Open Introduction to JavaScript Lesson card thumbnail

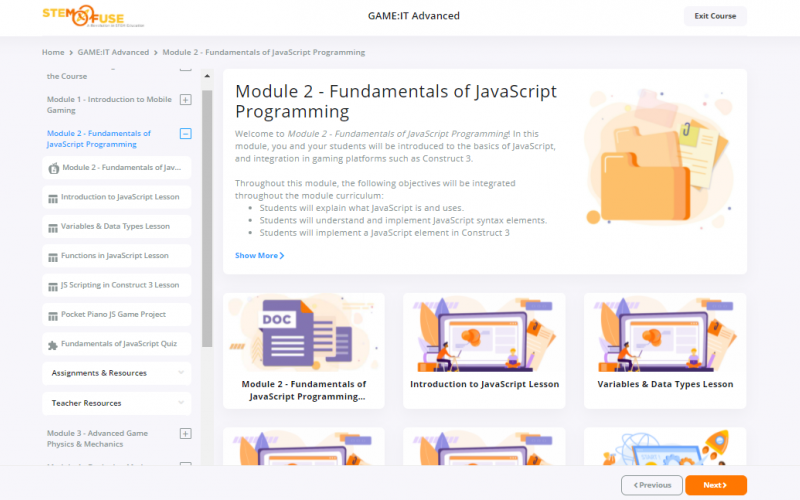click(x=484, y=333)
